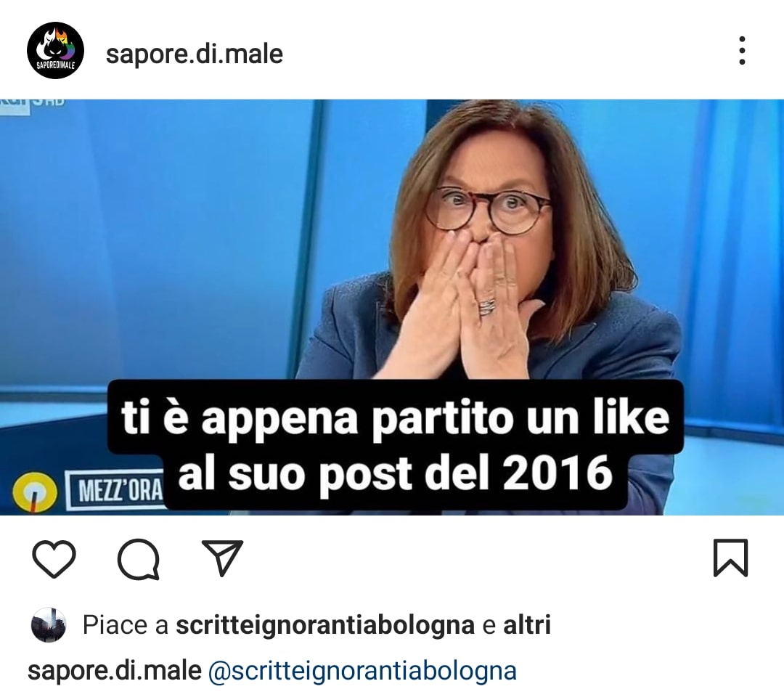This screenshot has height=697, width=784.
Task: Tap the small liker avatar beside Piace a
Action: pyautogui.click(x=49, y=625)
